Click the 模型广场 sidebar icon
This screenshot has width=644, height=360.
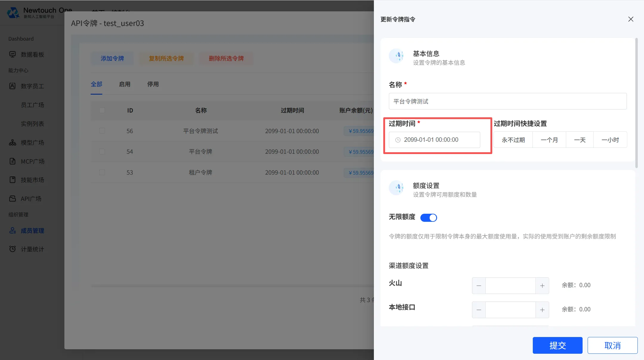click(x=13, y=142)
